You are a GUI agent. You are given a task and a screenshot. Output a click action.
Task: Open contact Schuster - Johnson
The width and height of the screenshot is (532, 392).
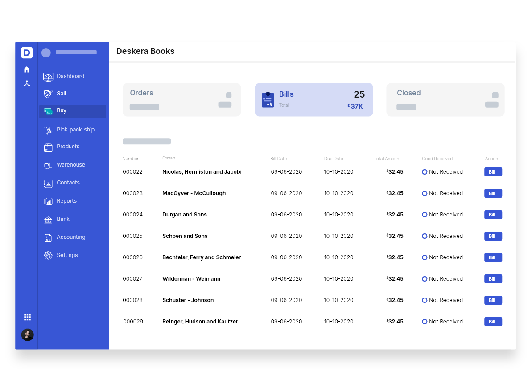coord(188,300)
